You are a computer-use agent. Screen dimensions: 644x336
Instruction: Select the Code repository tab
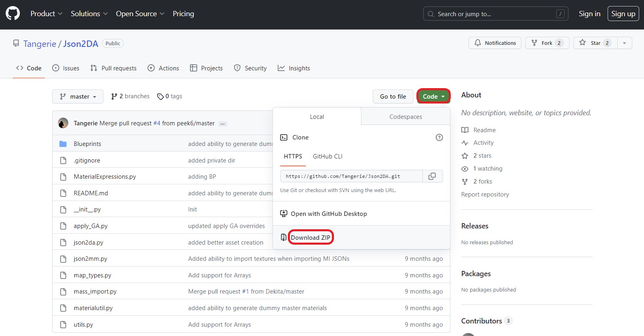coord(29,68)
